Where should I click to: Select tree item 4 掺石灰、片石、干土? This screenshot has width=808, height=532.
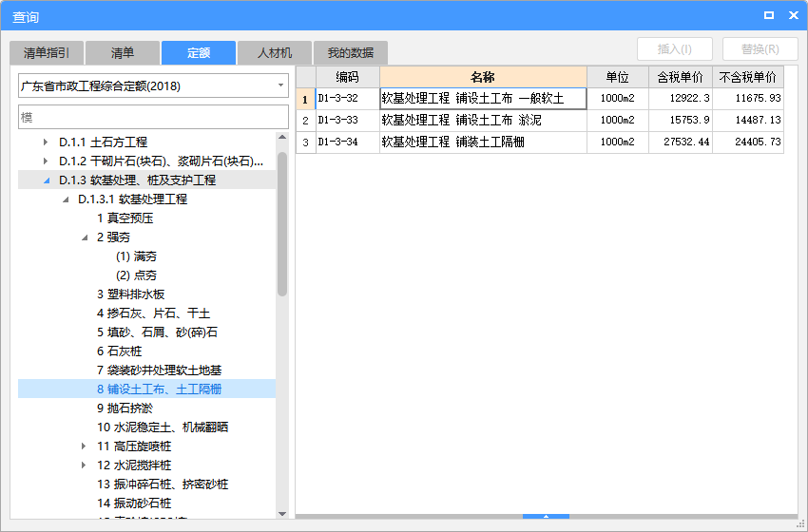point(154,313)
